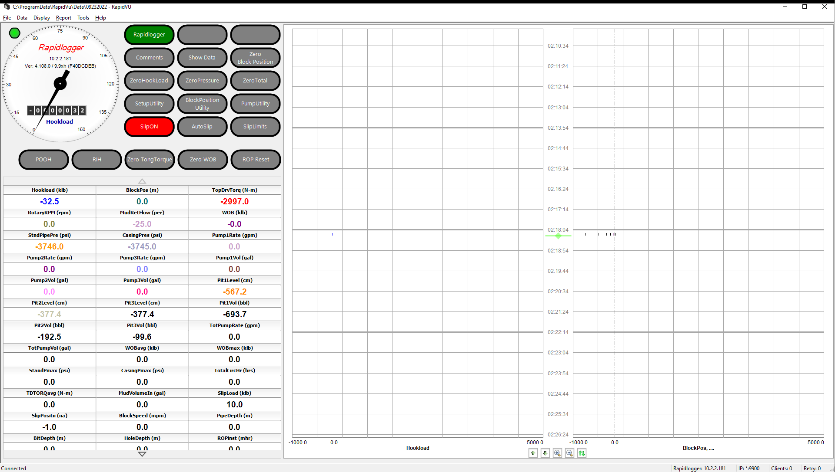Image resolution: width=835 pixels, height=472 pixels.
Task: Open the Display menu
Action: pyautogui.click(x=42, y=18)
